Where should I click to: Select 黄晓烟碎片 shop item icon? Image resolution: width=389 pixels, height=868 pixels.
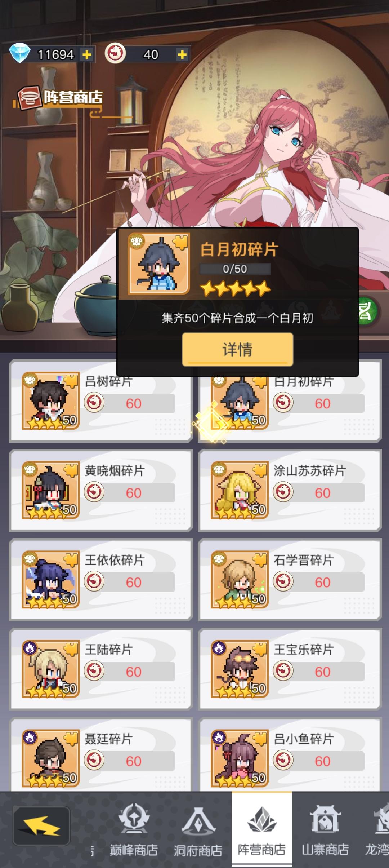(50, 490)
